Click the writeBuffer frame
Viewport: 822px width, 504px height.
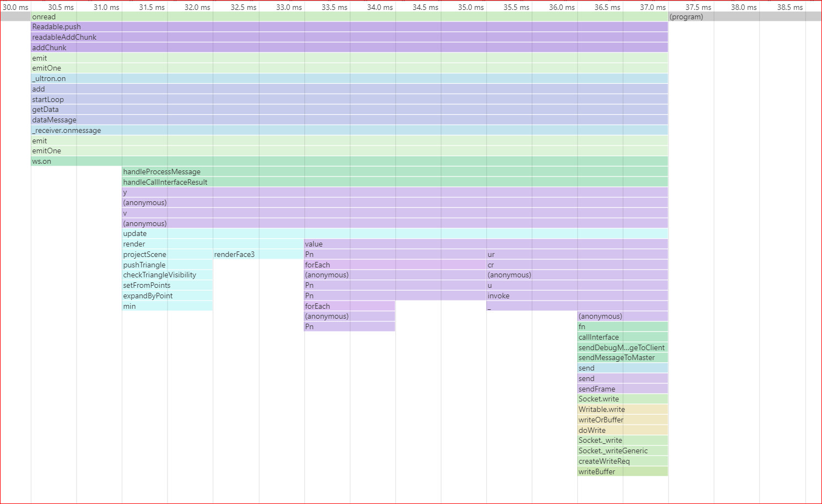tap(623, 471)
